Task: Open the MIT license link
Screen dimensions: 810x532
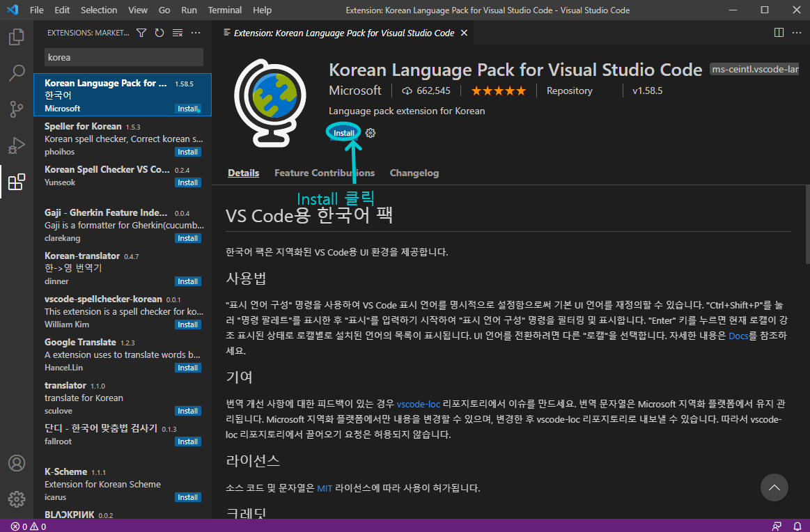Action: (x=325, y=488)
